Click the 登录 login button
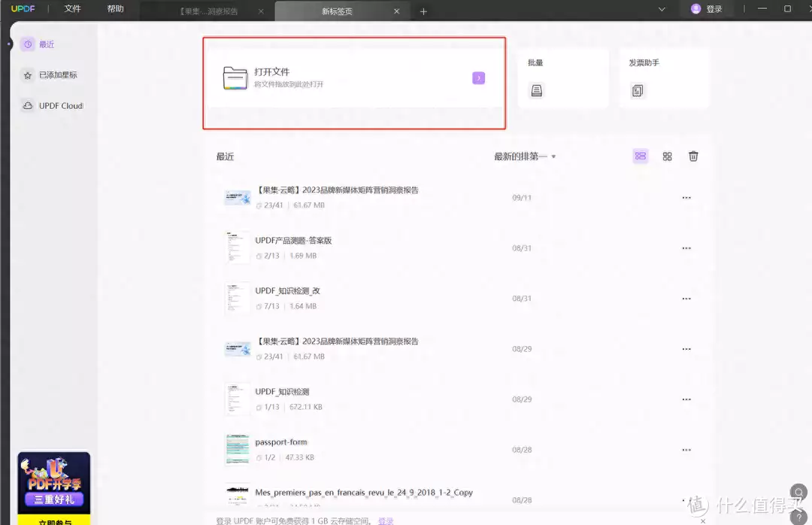This screenshot has width=812, height=525. (714, 9)
